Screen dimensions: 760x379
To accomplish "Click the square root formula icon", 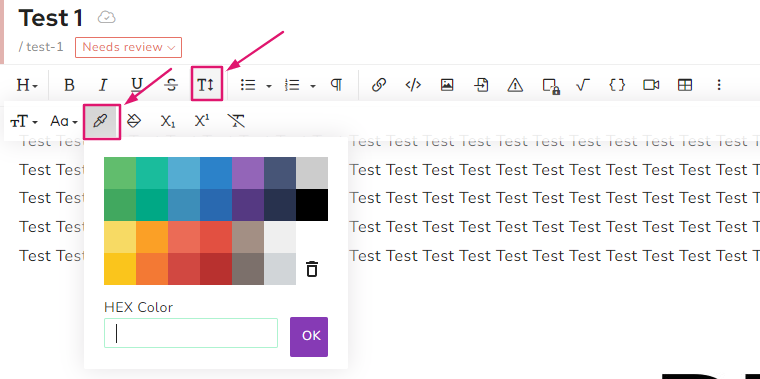I will [x=583, y=85].
